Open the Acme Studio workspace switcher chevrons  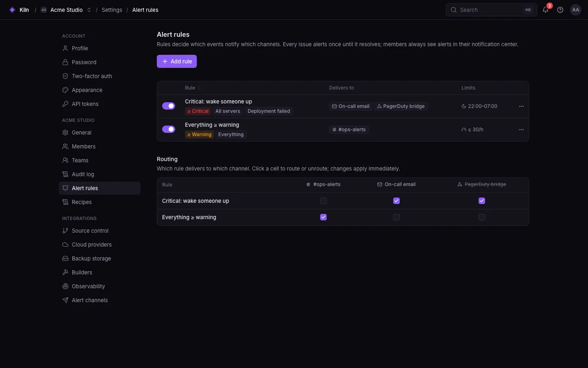pos(89,10)
